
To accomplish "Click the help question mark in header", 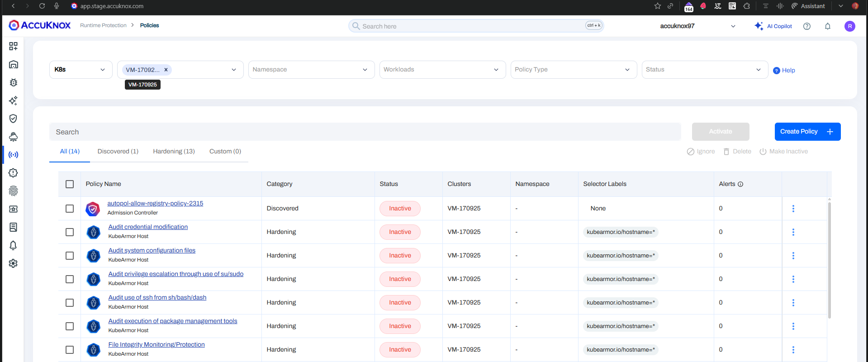I will 806,26.
